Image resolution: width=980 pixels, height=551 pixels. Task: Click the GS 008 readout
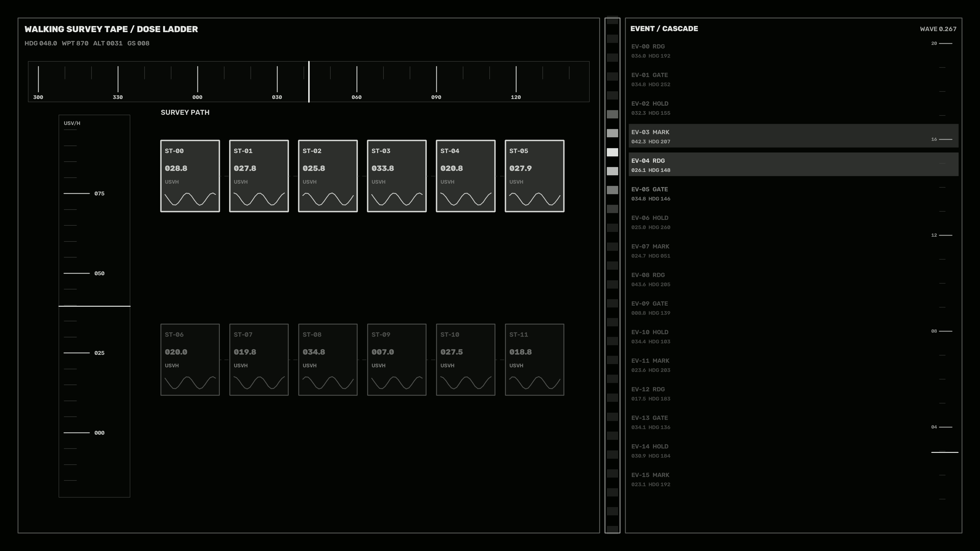pos(138,43)
